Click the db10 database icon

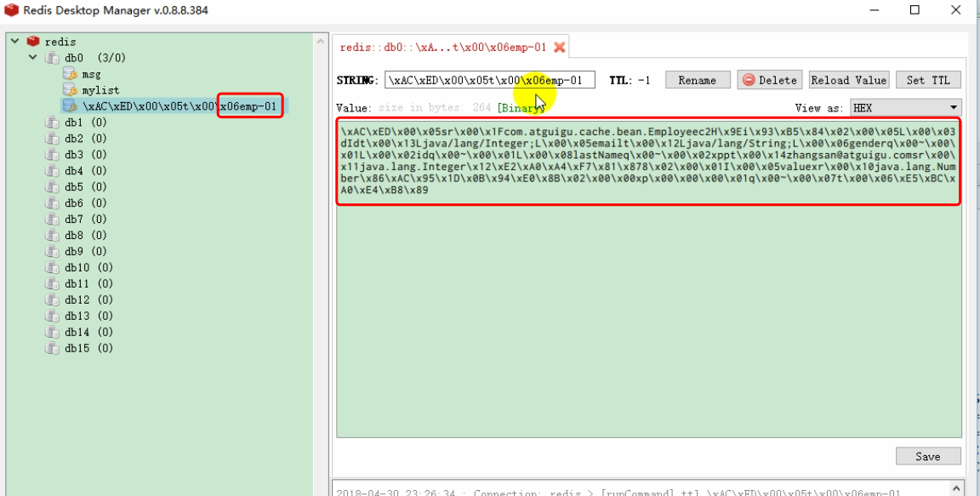click(x=53, y=268)
